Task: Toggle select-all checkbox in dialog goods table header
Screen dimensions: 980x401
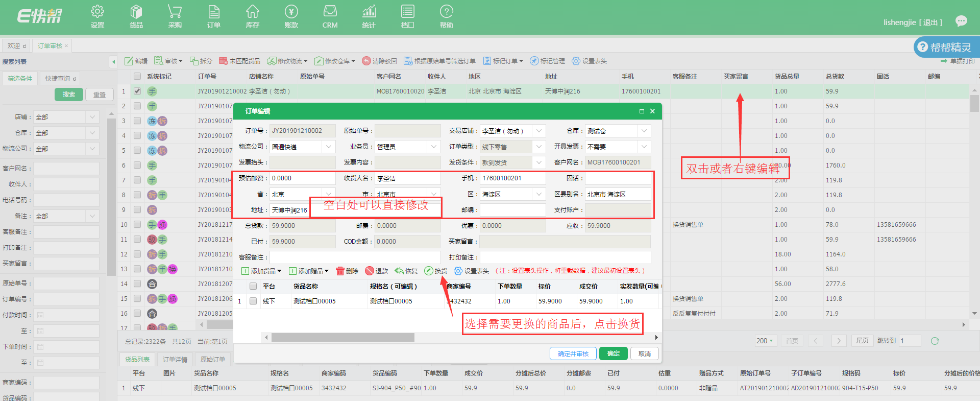Action: 253,286
